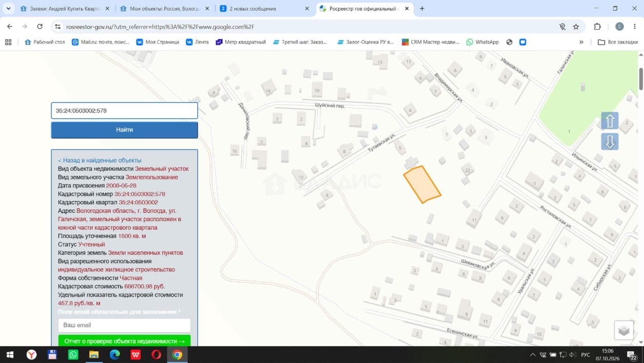The height and width of the screenshot is (363, 644).
Task: Open WhatsApp from the Windows taskbar
Action: [73, 354]
